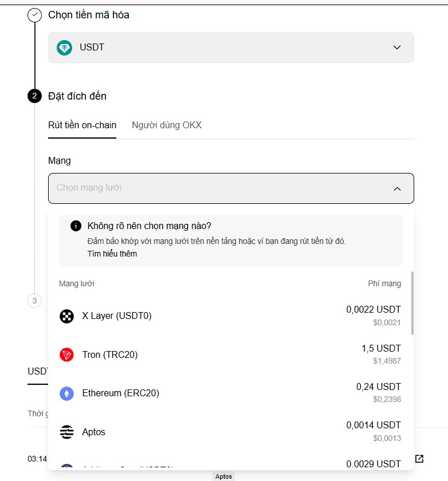Click the "Chọn mạng lưới" network field
Image resolution: width=448 pixels, height=481 pixels.
coord(218,188)
